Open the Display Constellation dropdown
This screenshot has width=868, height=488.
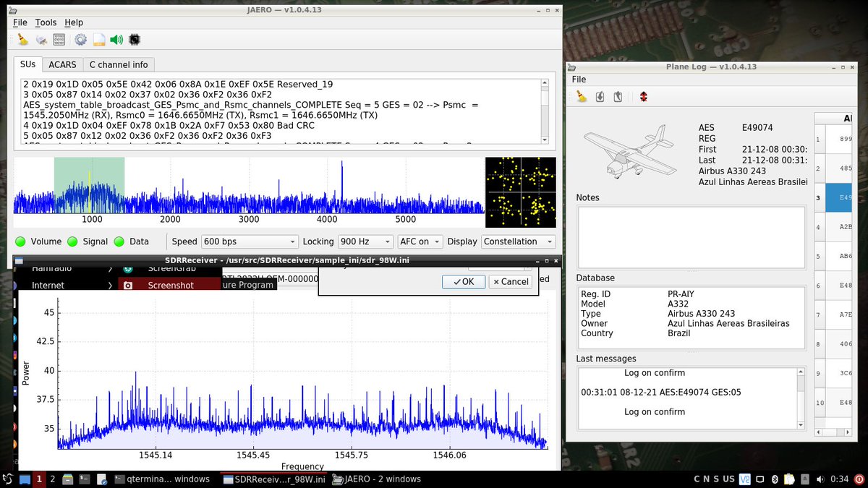[518, 241]
